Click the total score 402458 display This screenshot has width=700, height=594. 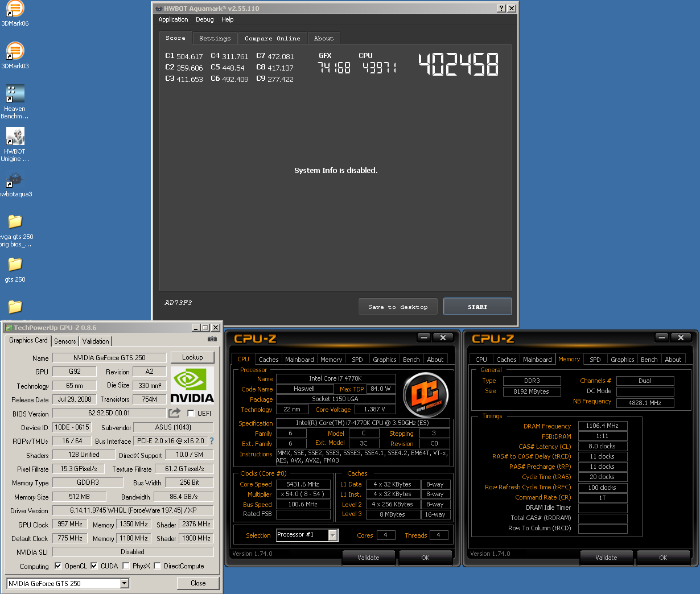point(458,64)
